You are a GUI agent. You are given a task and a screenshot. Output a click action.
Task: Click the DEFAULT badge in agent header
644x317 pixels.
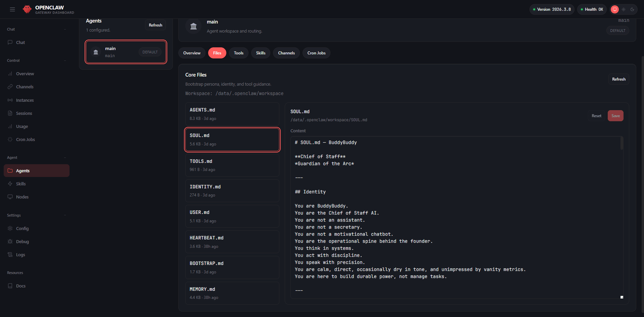(617, 31)
